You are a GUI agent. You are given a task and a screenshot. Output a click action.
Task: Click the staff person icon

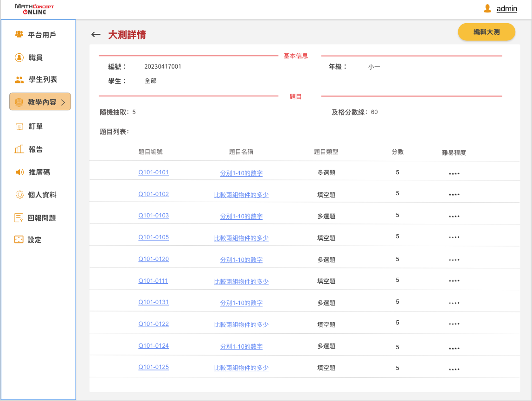[19, 57]
